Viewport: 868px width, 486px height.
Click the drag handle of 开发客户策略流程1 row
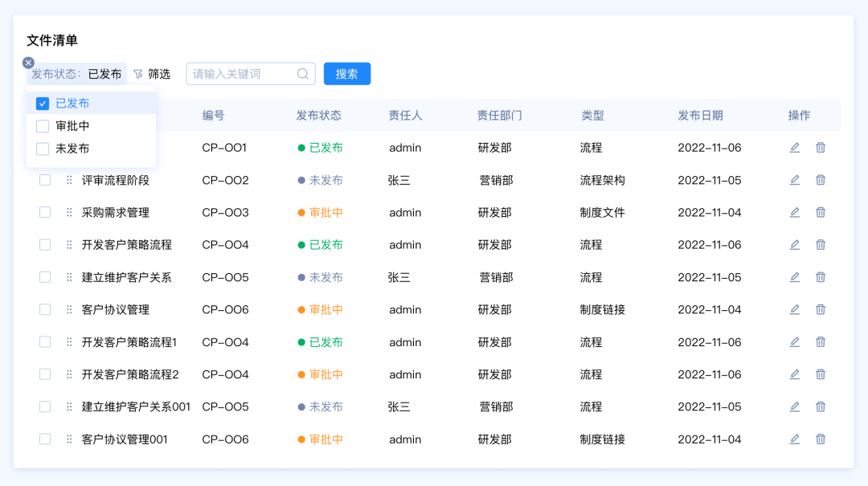click(x=69, y=342)
